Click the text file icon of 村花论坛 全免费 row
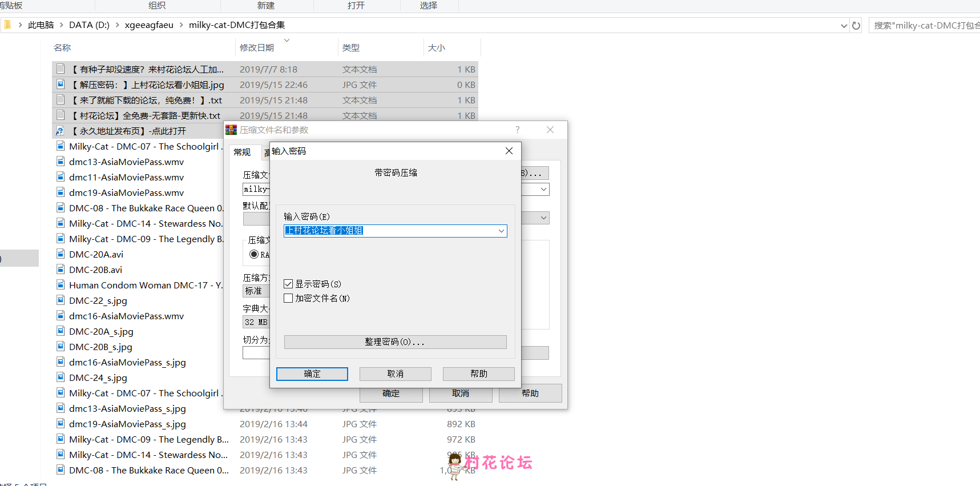Screen dimensions: 980x486 click(61, 115)
